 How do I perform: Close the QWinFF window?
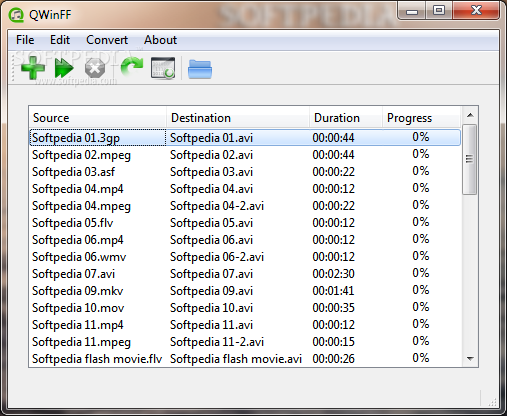pos(476,11)
